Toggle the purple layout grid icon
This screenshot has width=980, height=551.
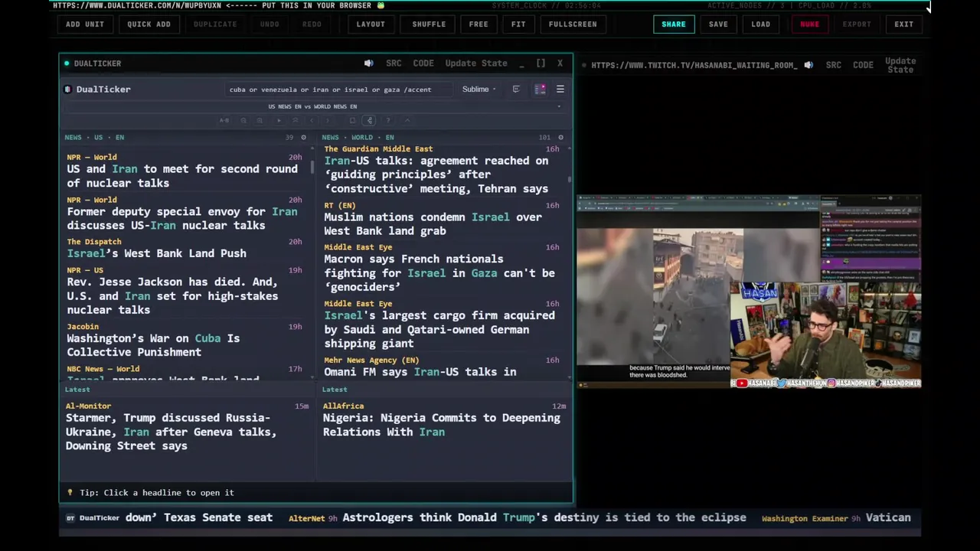[540, 89]
